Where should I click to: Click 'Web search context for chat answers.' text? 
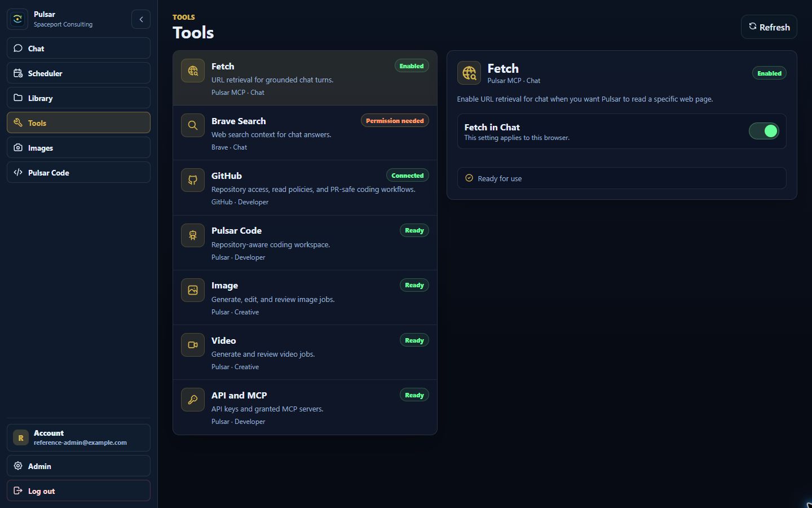[271, 134]
